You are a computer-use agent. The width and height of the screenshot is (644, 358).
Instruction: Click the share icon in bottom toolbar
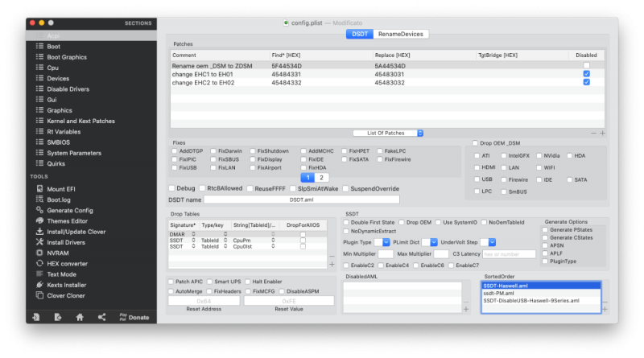[101, 317]
